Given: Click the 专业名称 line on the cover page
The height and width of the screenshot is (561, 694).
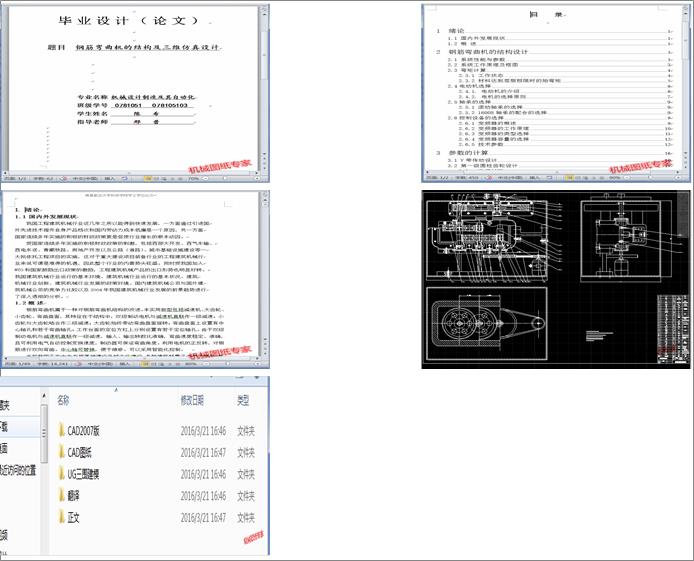Looking at the screenshot, I should [136, 97].
